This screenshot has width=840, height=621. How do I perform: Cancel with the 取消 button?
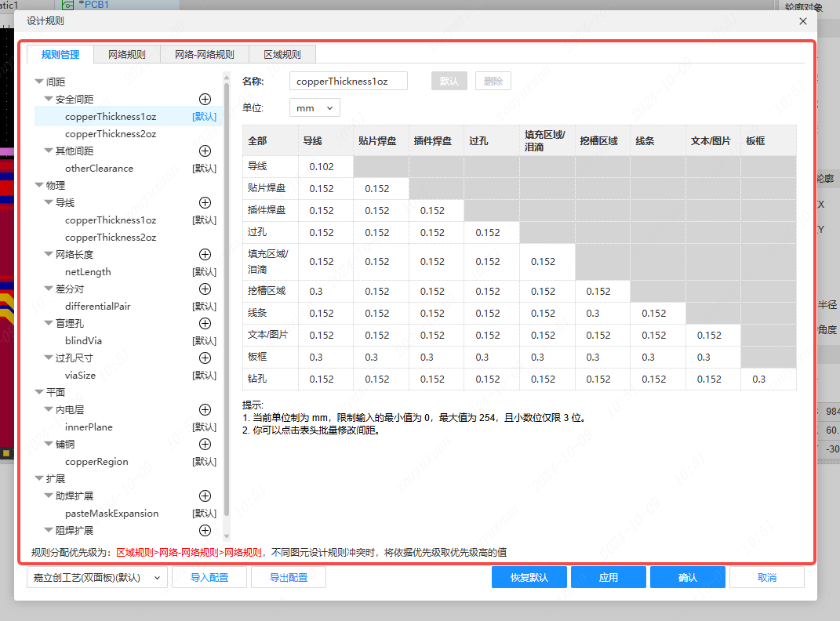point(767,578)
